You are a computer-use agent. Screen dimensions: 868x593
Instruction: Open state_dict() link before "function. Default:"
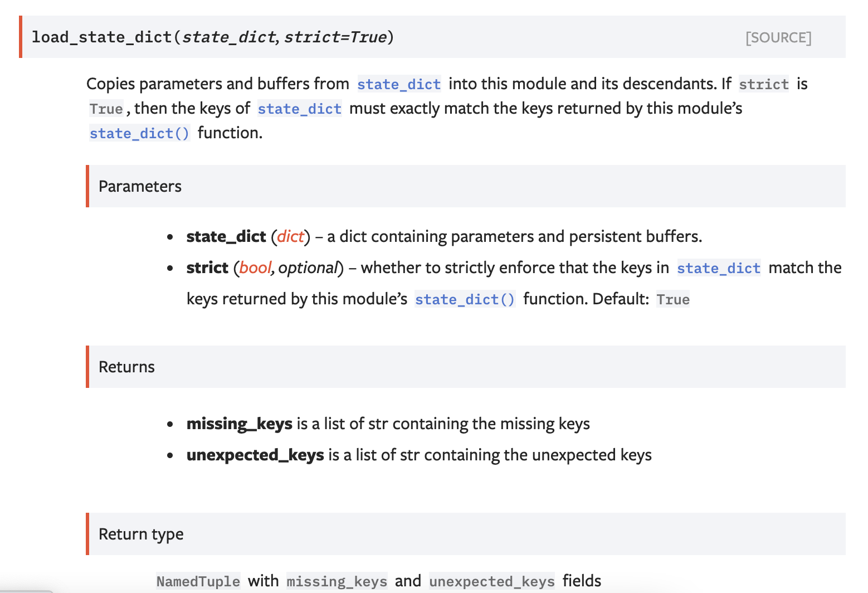click(465, 299)
